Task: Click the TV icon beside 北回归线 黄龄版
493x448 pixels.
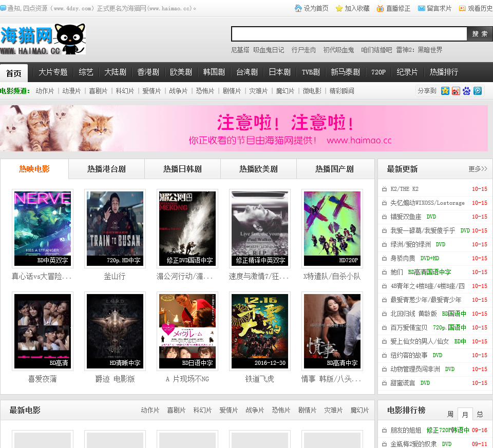Action: [x=384, y=314]
